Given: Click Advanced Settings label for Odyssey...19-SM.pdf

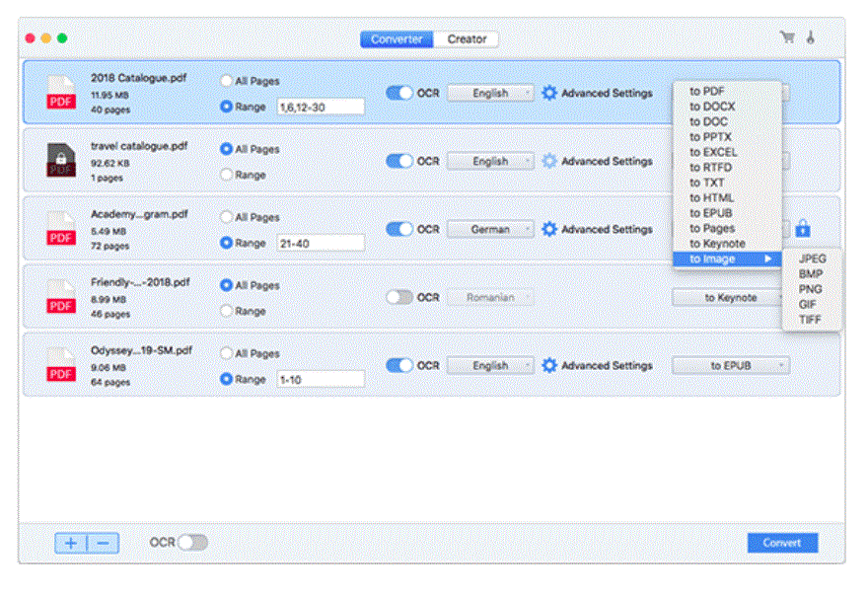Looking at the screenshot, I should (607, 365).
